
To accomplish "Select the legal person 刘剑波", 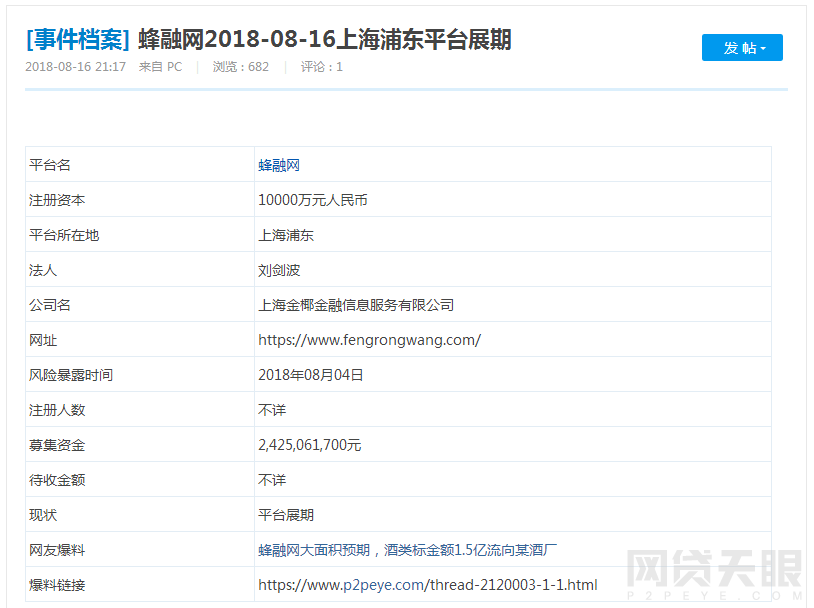I will tap(279, 270).
